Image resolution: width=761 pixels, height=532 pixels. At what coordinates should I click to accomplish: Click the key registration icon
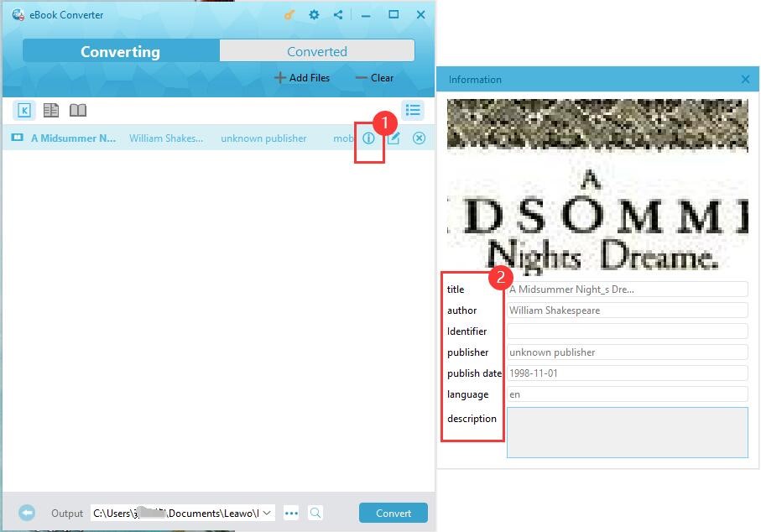pos(289,15)
